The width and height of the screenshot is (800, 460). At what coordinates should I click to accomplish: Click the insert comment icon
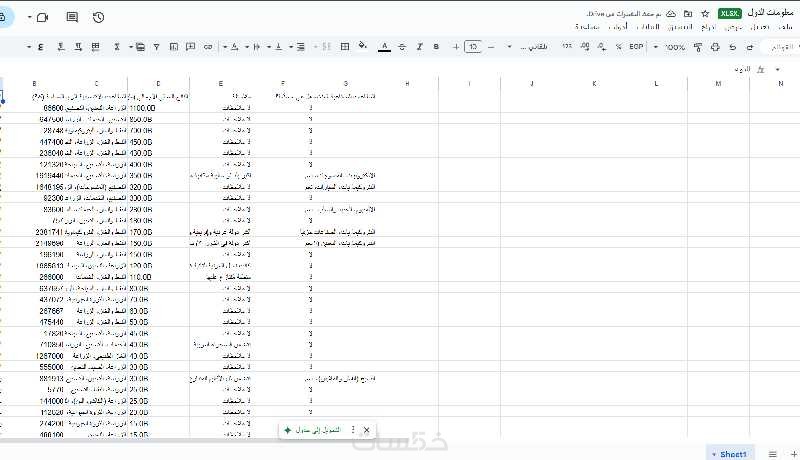pos(191,47)
